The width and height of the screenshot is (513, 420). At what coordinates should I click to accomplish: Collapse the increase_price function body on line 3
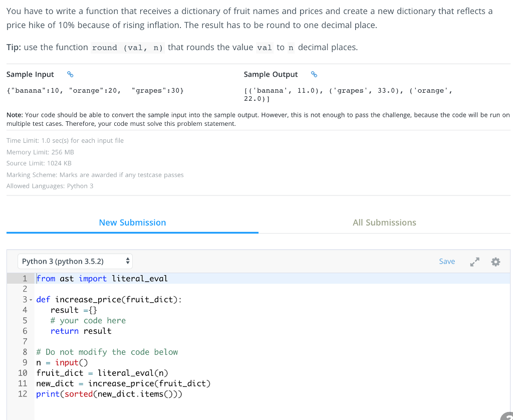tap(30, 299)
